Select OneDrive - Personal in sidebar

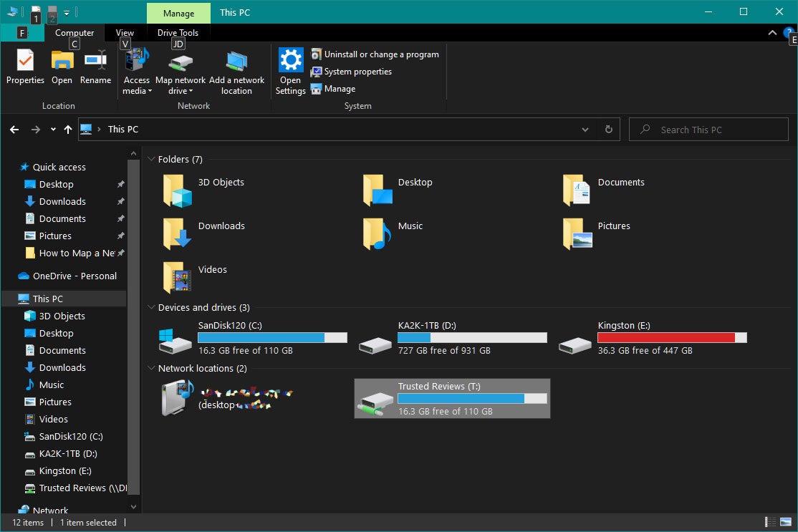tap(74, 276)
